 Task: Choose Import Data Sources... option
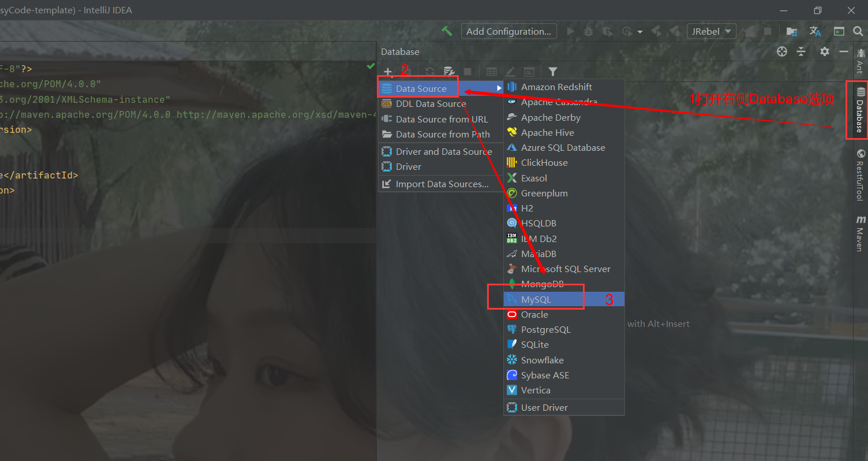pos(441,184)
